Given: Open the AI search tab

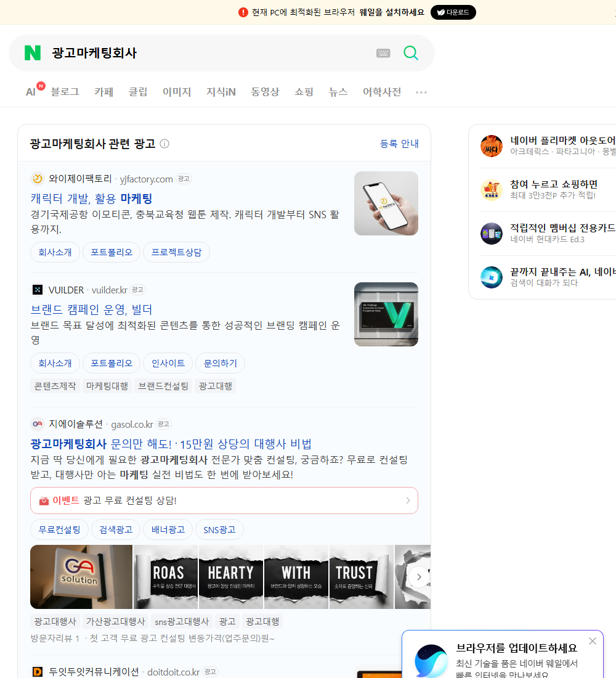Looking at the screenshot, I should (x=31, y=92).
